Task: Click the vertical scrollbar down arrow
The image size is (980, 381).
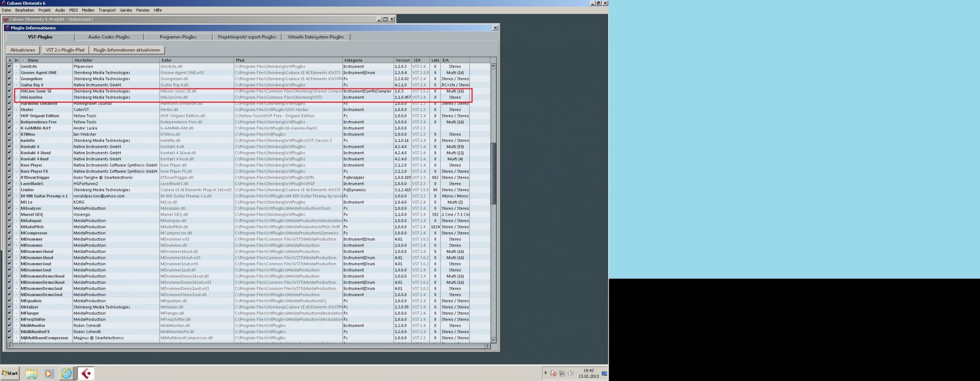Action: 493,340
